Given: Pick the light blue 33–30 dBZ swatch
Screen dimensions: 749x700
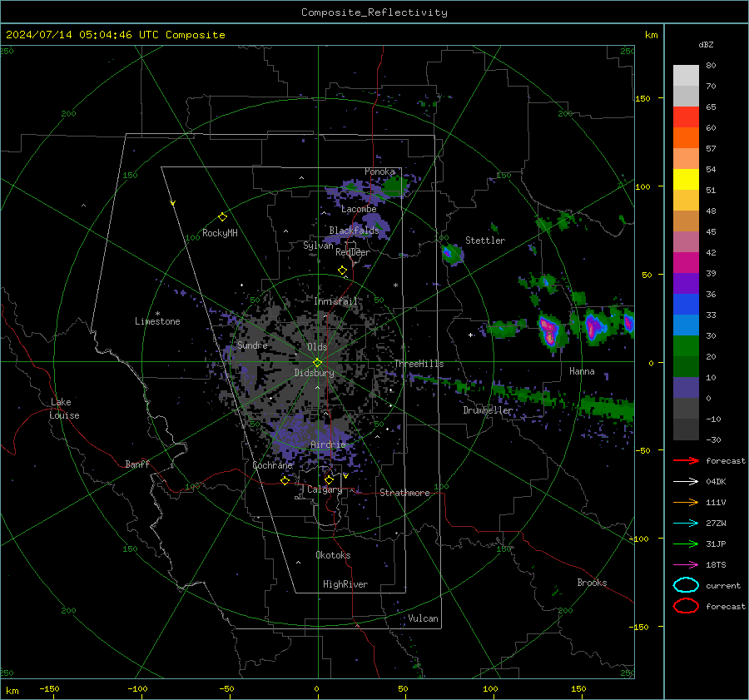Looking at the screenshot, I should [686, 325].
